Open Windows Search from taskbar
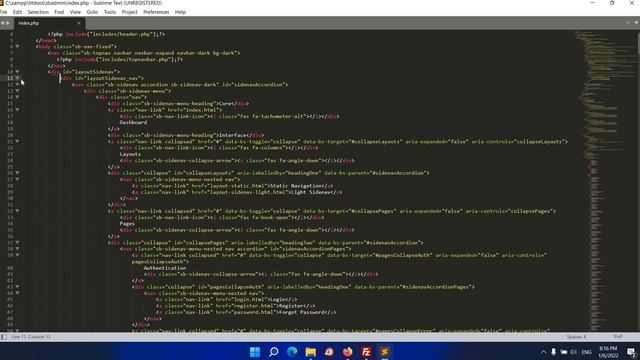640x360 pixels. [273, 352]
